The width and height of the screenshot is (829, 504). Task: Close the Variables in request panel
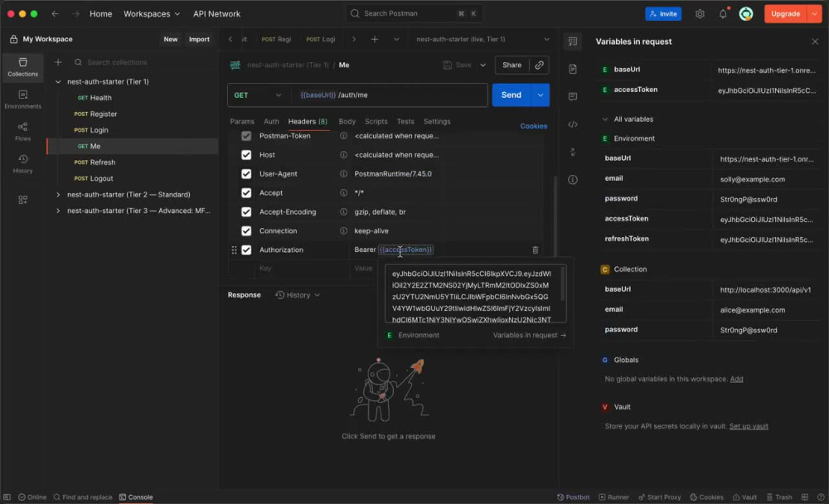(x=815, y=41)
